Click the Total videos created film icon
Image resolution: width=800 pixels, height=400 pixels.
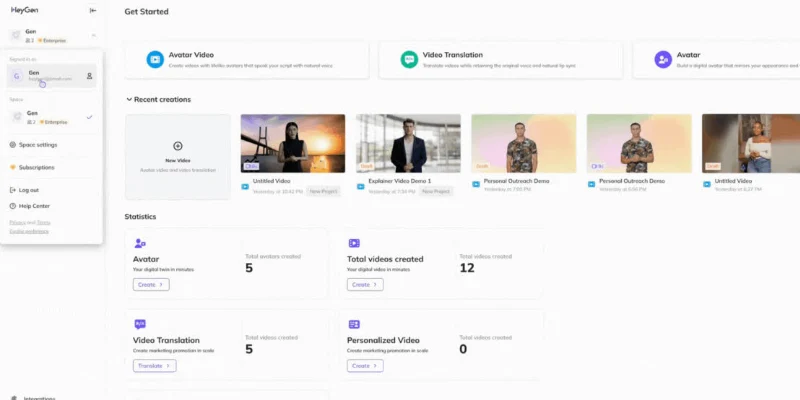(354, 243)
